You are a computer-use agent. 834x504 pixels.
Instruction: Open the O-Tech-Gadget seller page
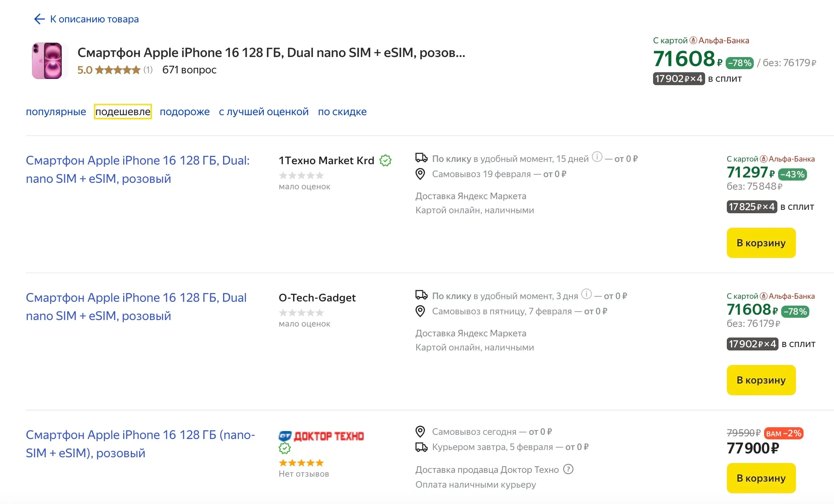tap(317, 298)
